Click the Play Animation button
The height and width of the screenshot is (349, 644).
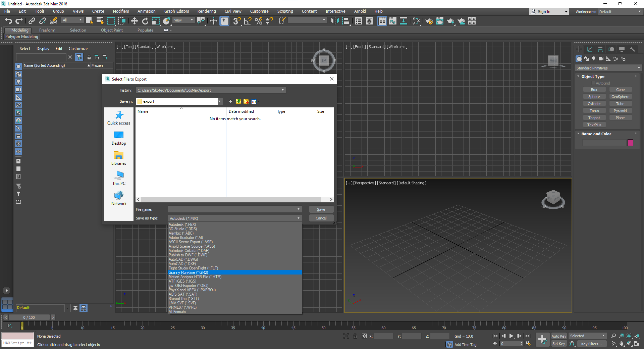(x=512, y=336)
